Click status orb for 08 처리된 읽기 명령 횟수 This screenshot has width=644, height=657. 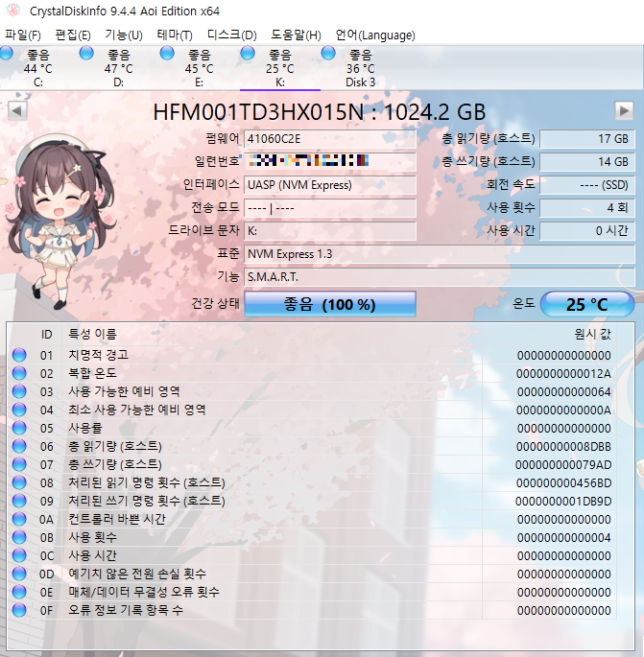tap(19, 482)
